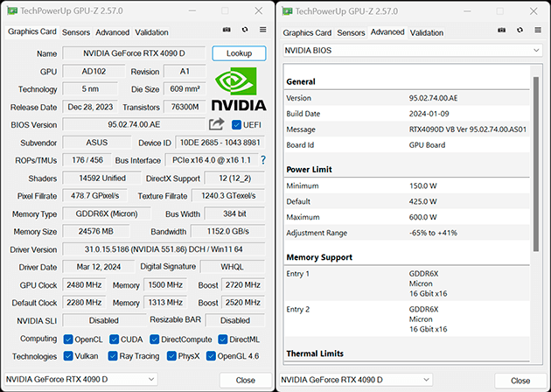The height and width of the screenshot is (392, 551).
Task: Click the Lookup button
Action: [239, 53]
